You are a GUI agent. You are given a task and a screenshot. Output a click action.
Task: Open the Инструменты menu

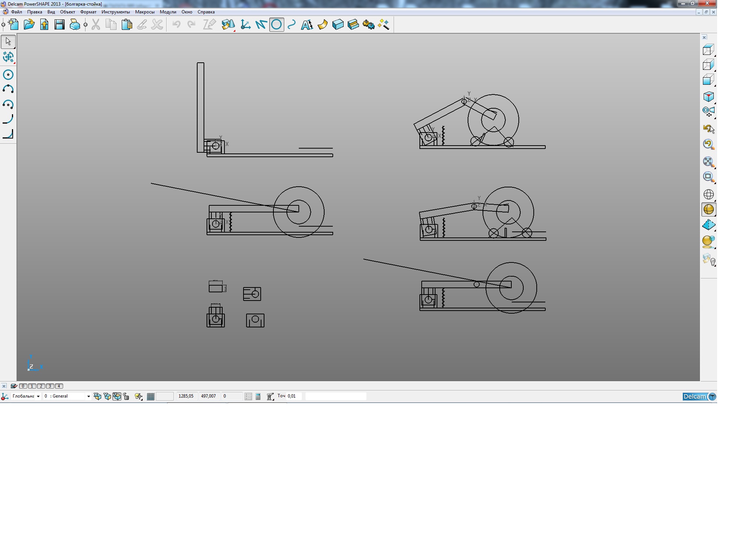pos(115,12)
